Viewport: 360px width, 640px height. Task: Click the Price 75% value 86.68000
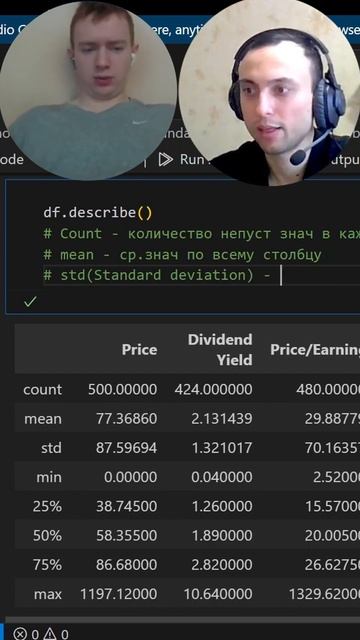pyautogui.click(x=127, y=565)
